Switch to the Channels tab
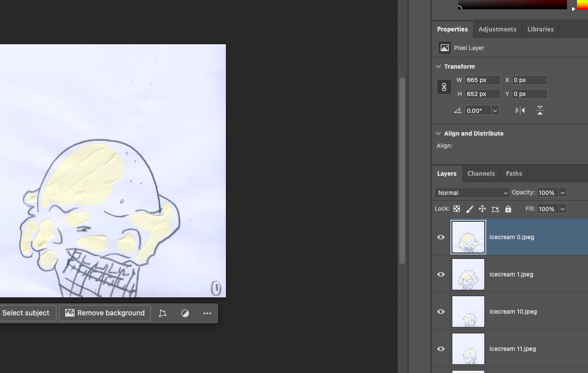This screenshot has width=588, height=373. coord(481,173)
